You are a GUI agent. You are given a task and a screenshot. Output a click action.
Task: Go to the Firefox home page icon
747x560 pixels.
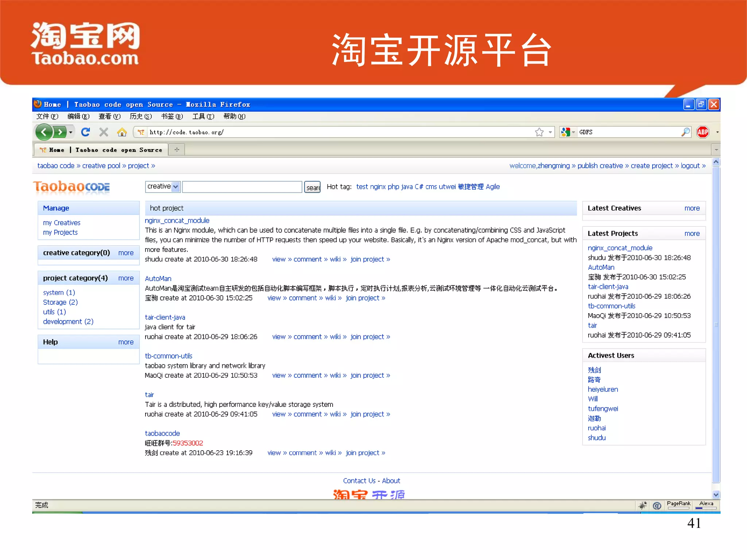click(x=122, y=132)
